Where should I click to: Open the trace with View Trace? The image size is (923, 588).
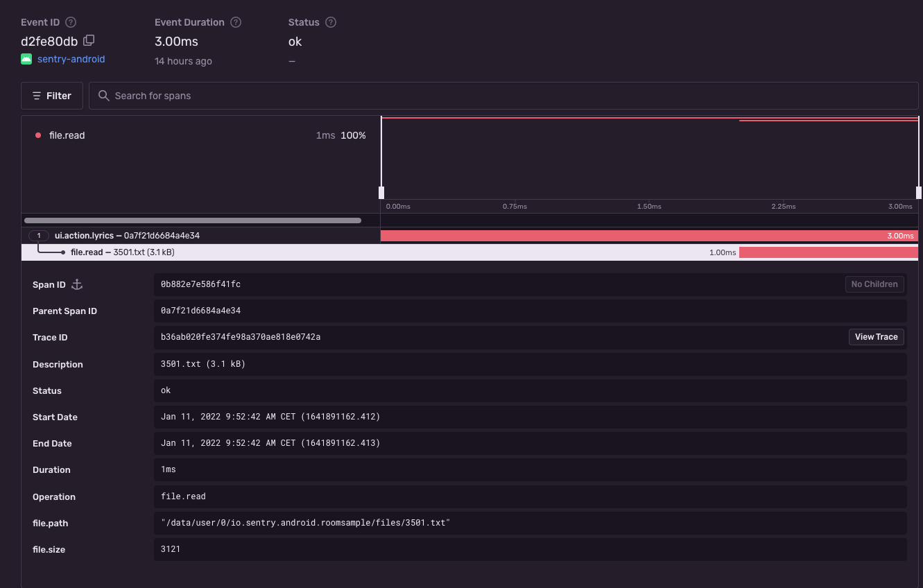point(876,336)
